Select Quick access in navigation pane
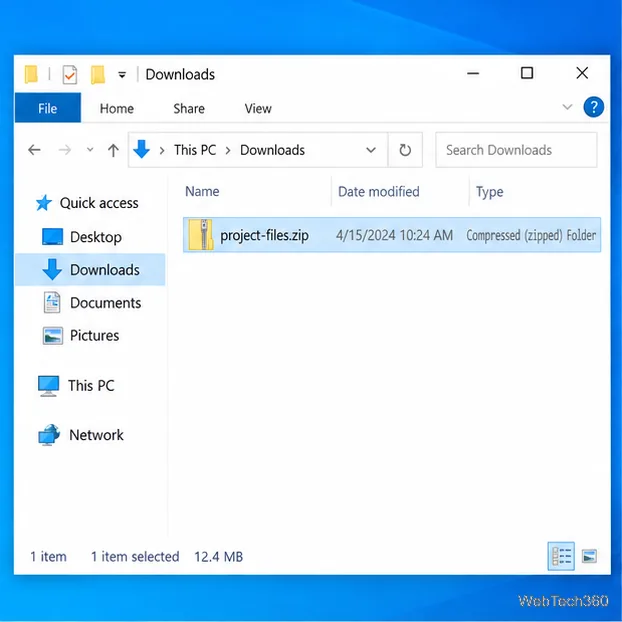The height and width of the screenshot is (622, 622). pos(99,203)
